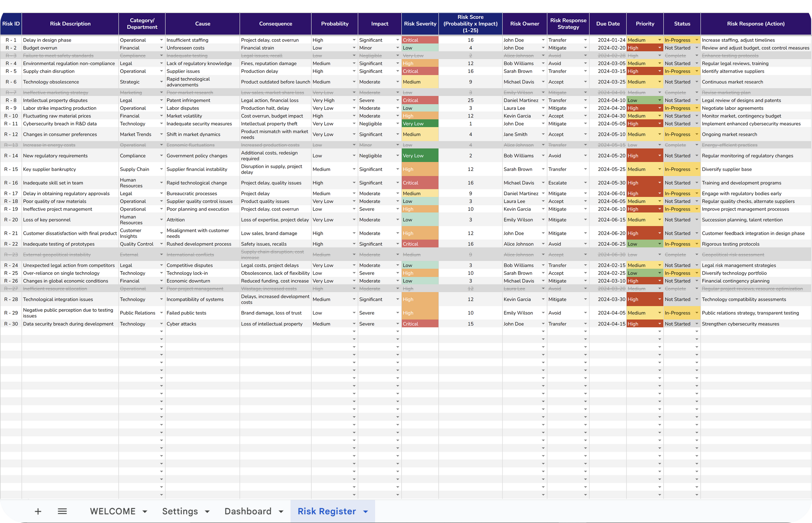Open R-16 strategy Escalate dropdown
The image size is (812, 523).
click(586, 183)
